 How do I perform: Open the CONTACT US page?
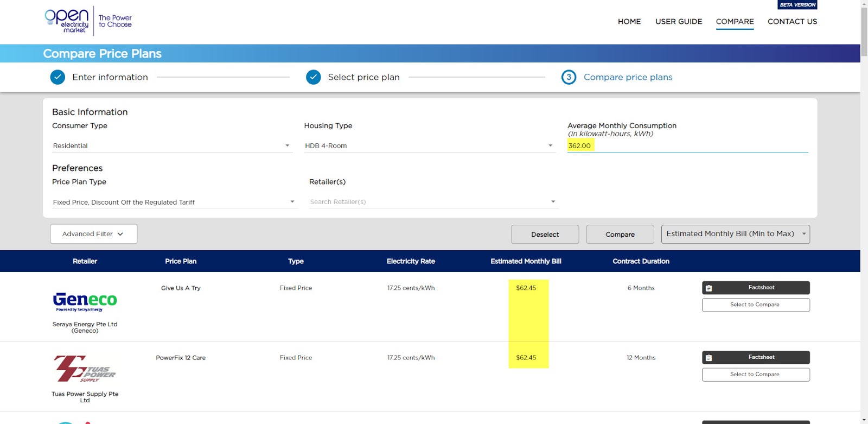point(792,22)
